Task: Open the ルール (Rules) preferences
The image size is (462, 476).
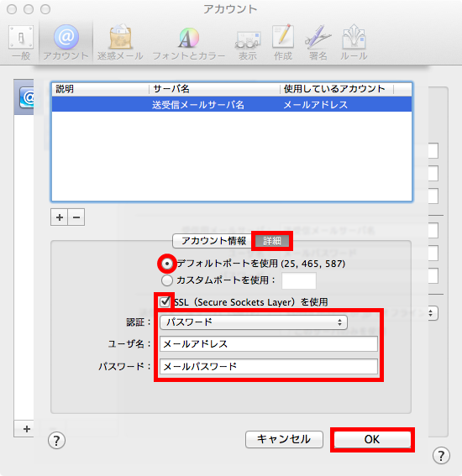Action: (354, 43)
